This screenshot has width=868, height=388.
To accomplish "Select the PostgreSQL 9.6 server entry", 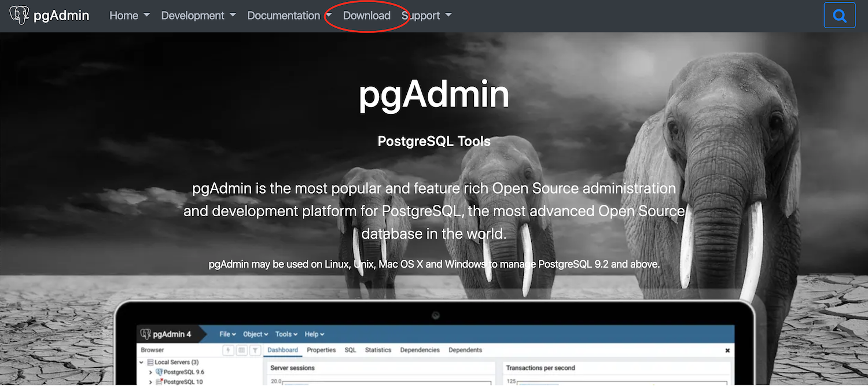I will click(x=183, y=372).
